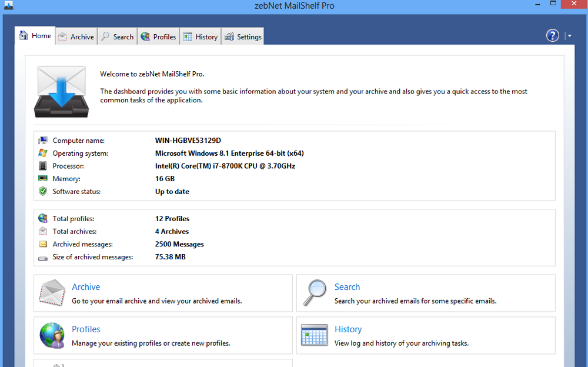Image resolution: width=588 pixels, height=367 pixels.
Task: Expand the dropdown arrow beside the help icon
Action: [570, 36]
